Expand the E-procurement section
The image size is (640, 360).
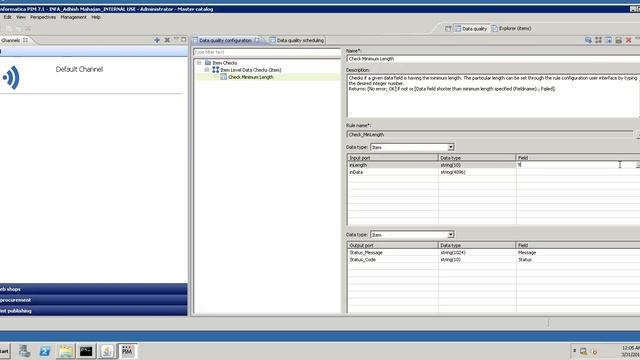coord(93,300)
